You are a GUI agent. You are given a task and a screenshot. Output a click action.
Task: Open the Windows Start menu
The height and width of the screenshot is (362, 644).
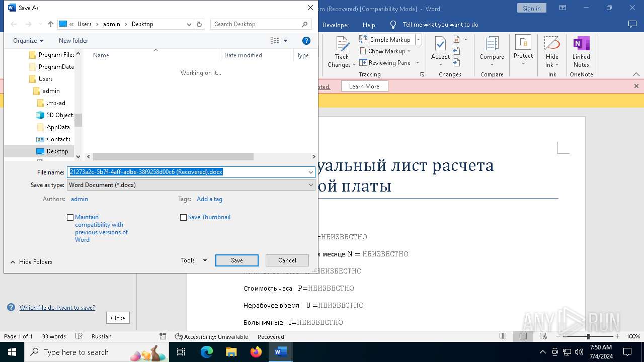(12, 352)
